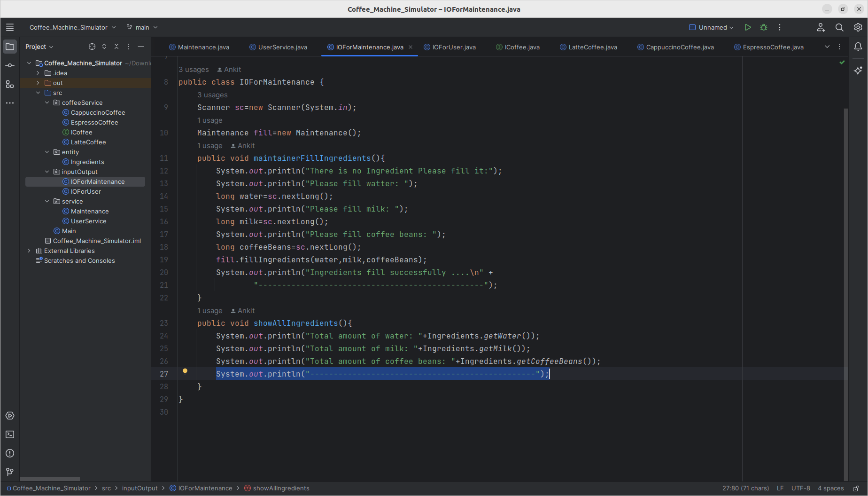The image size is (868, 496).
Task: Open the main branch dropdown
Action: [142, 27]
